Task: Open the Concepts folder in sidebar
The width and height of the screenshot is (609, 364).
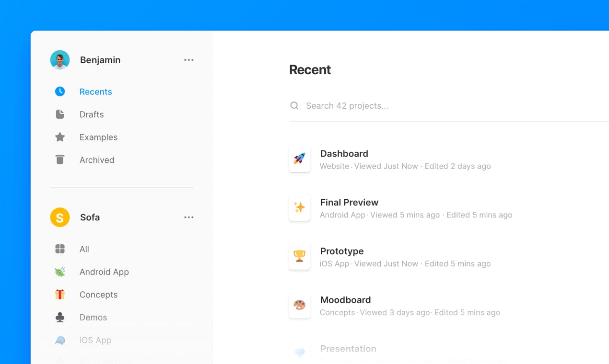Action: (x=98, y=295)
